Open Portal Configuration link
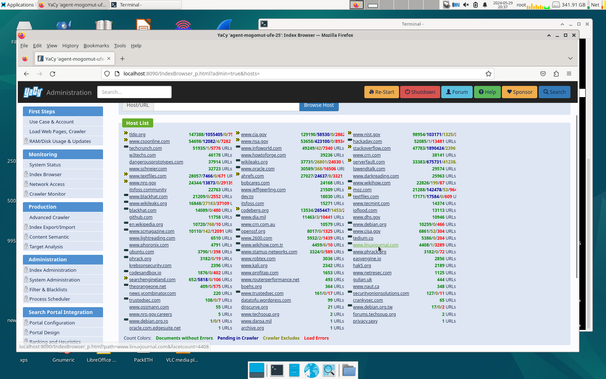The image size is (606, 379). point(52,323)
